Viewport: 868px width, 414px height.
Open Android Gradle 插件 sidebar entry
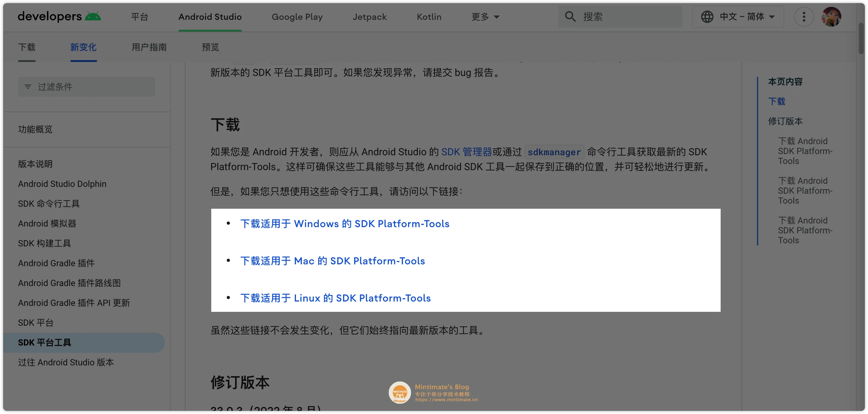click(x=56, y=263)
